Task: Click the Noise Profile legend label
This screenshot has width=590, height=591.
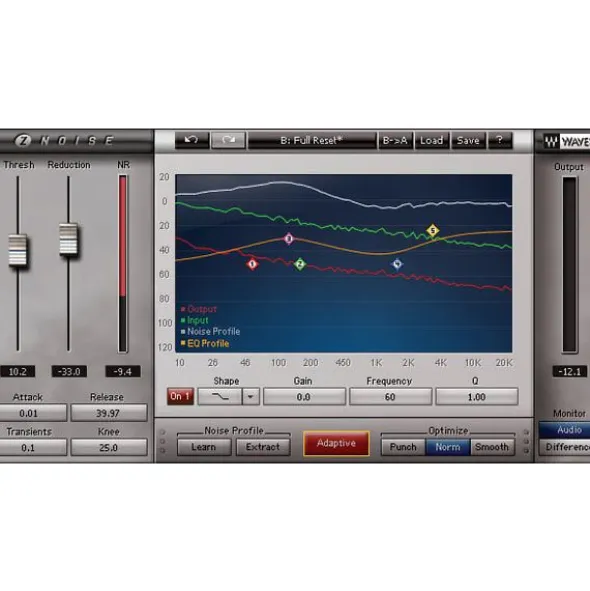Action: [x=213, y=332]
